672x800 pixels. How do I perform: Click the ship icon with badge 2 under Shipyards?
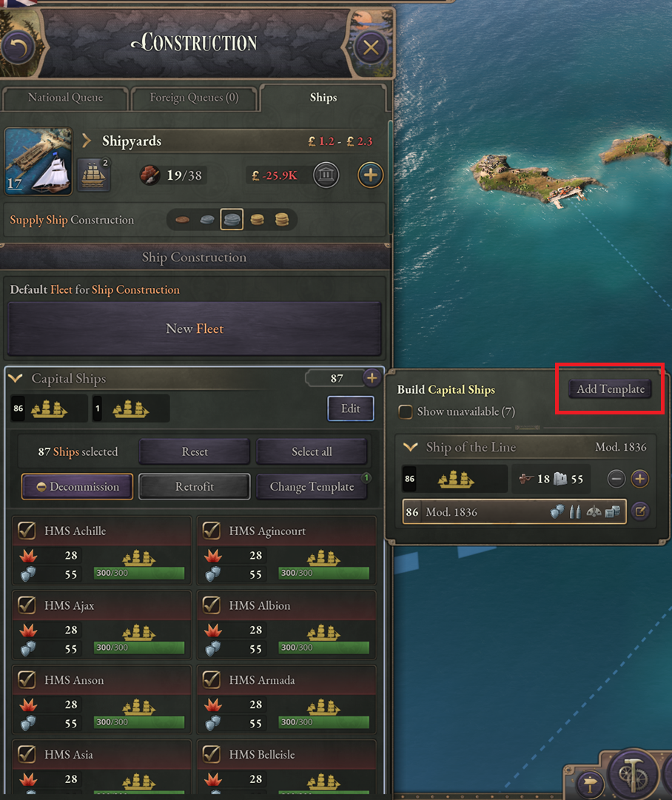click(x=94, y=175)
